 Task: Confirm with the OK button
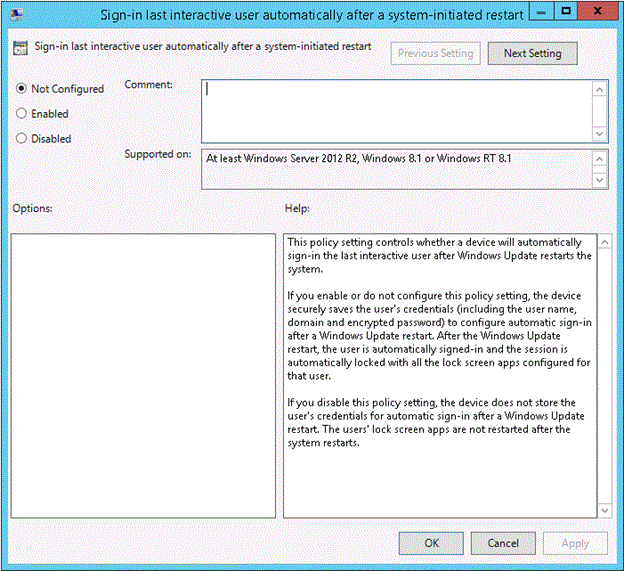(431, 543)
